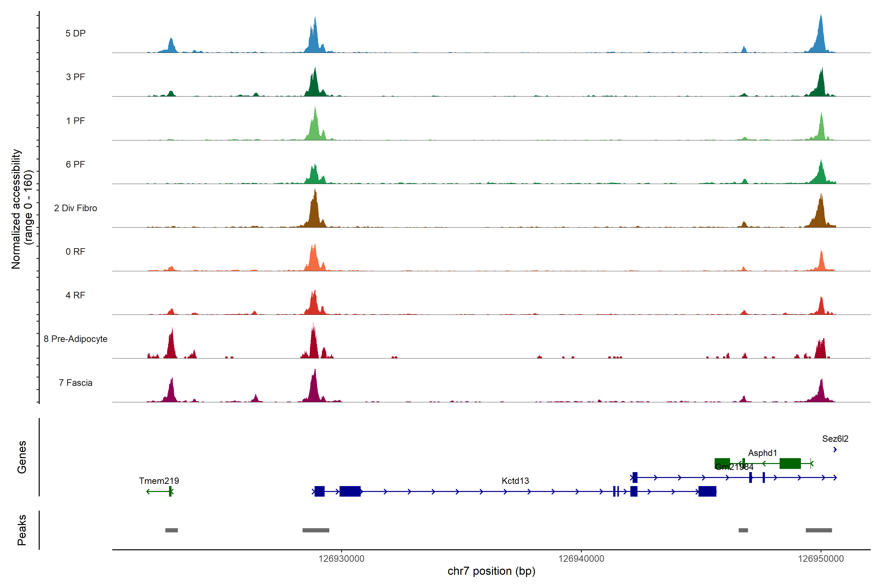This screenshot has height=588, width=882.
Task: Click the rightmost gray peak bar
Action: (819, 530)
